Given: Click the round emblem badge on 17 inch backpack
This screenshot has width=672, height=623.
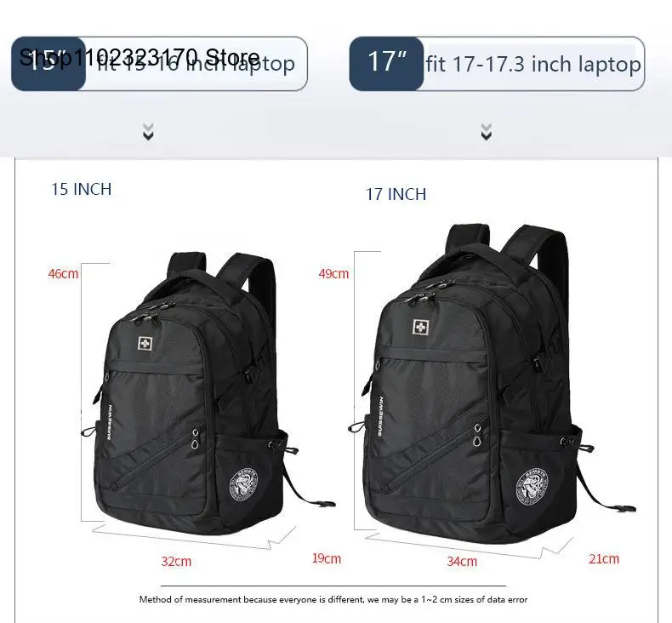Looking at the screenshot, I should (x=532, y=486).
